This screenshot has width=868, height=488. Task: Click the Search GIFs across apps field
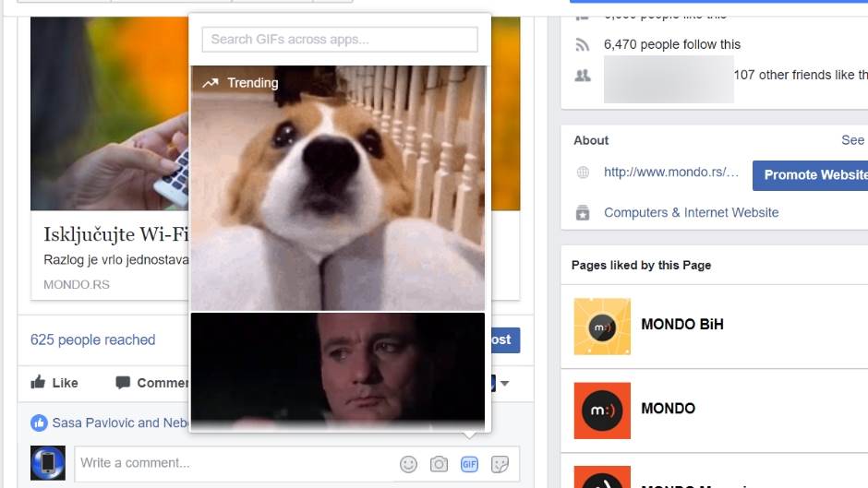click(340, 40)
